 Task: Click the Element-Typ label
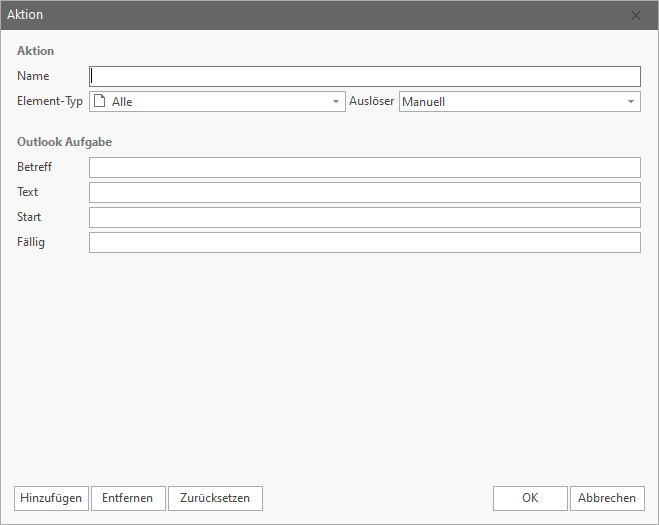[50, 101]
